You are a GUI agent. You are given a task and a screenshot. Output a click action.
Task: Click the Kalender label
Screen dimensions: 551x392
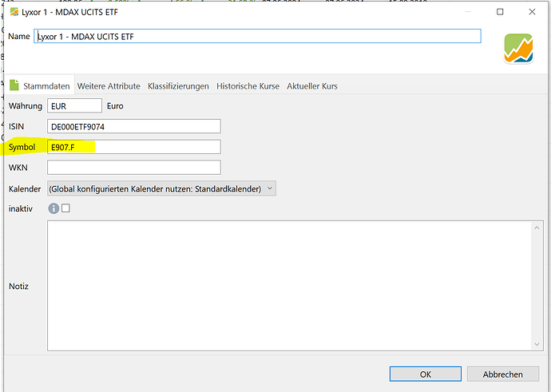click(25, 189)
